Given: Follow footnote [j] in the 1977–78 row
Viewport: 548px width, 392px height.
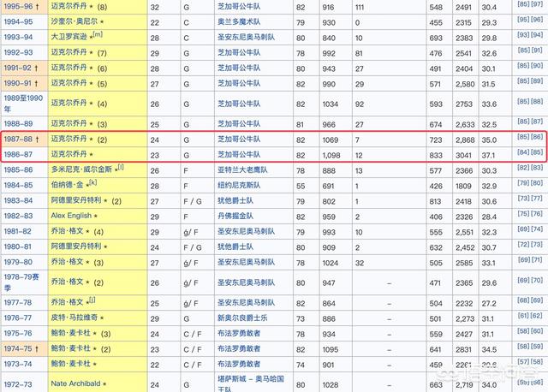Looking at the screenshot, I should [92, 300].
